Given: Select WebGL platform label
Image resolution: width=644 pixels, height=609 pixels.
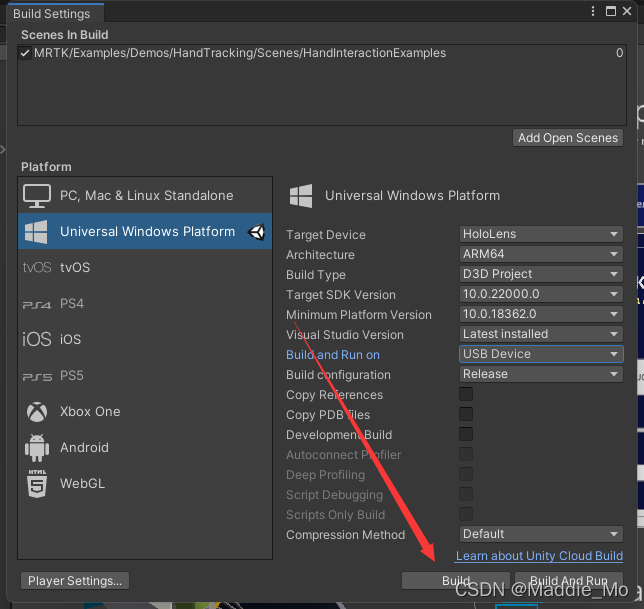Looking at the screenshot, I should tap(83, 484).
